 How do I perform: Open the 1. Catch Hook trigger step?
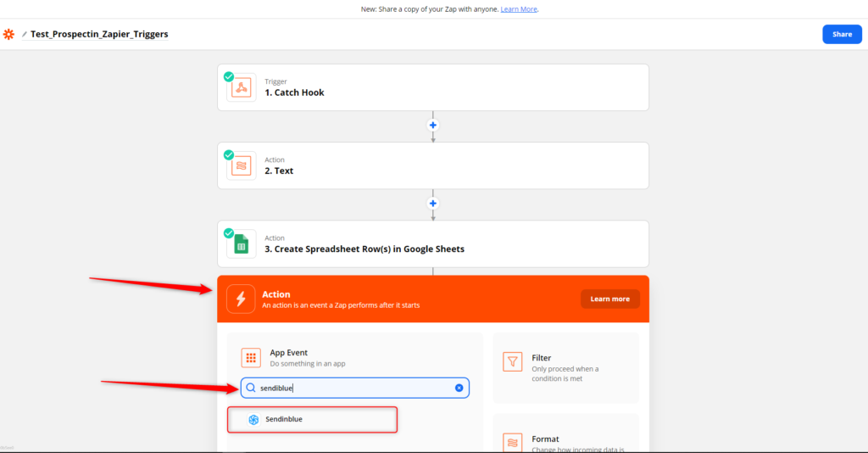tap(433, 87)
